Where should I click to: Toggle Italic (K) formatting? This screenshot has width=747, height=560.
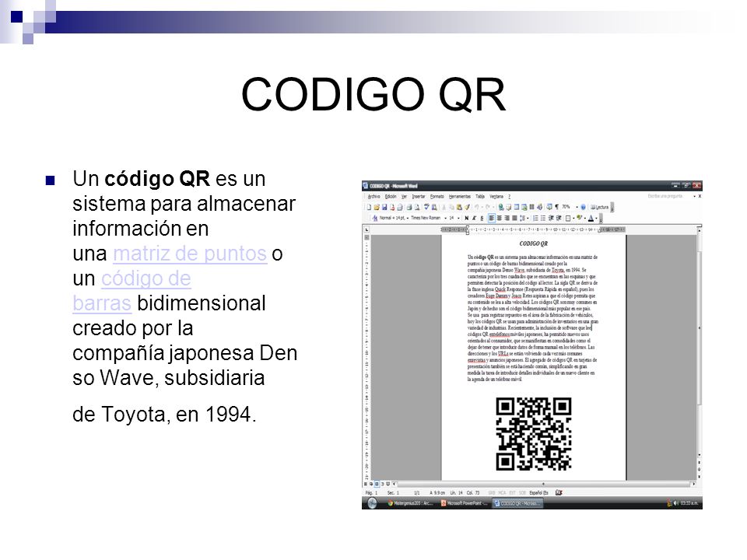[x=474, y=218]
